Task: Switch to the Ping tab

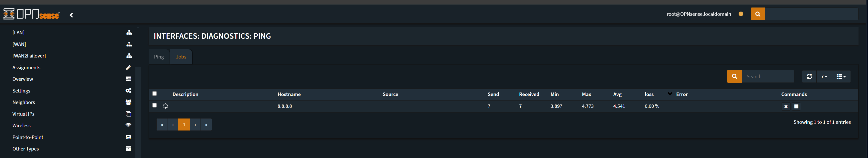Action: pos(159,57)
